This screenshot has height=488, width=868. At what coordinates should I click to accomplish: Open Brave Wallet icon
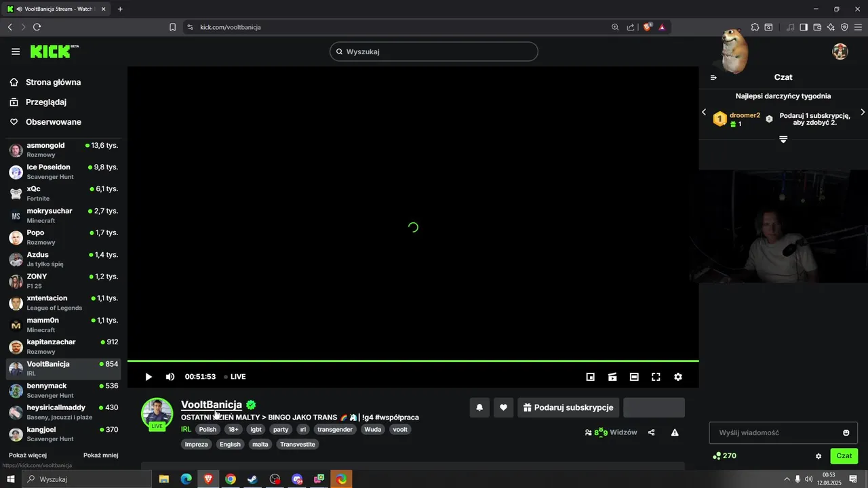(817, 27)
